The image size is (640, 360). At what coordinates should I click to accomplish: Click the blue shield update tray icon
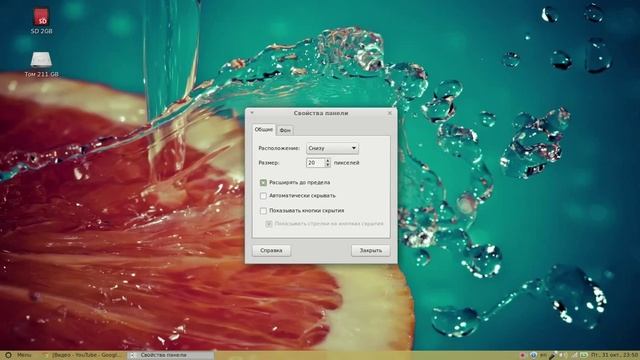pos(533,356)
